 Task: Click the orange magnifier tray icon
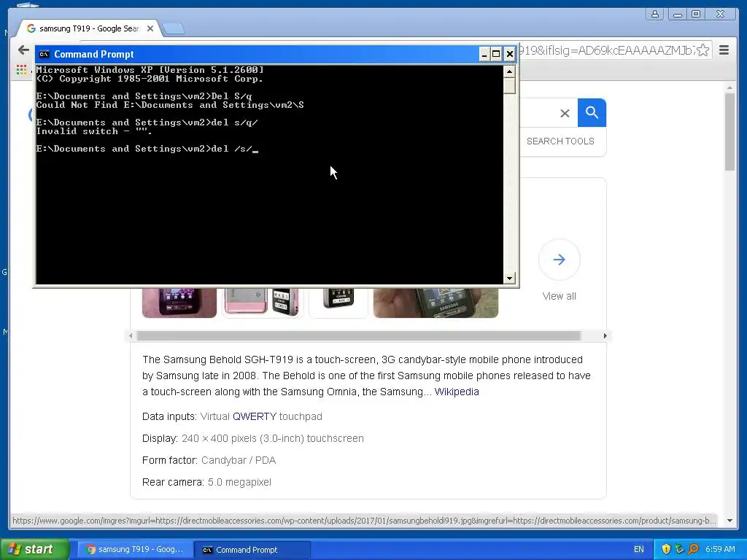tap(693, 550)
